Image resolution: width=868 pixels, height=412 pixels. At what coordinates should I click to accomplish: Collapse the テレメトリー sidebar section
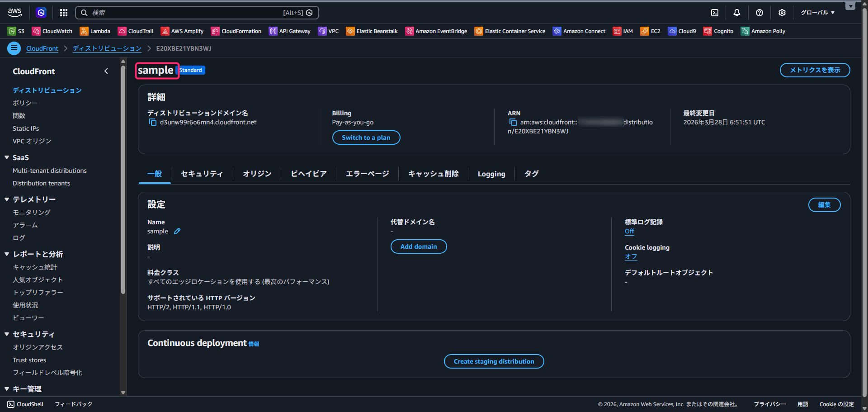pyautogui.click(x=7, y=199)
